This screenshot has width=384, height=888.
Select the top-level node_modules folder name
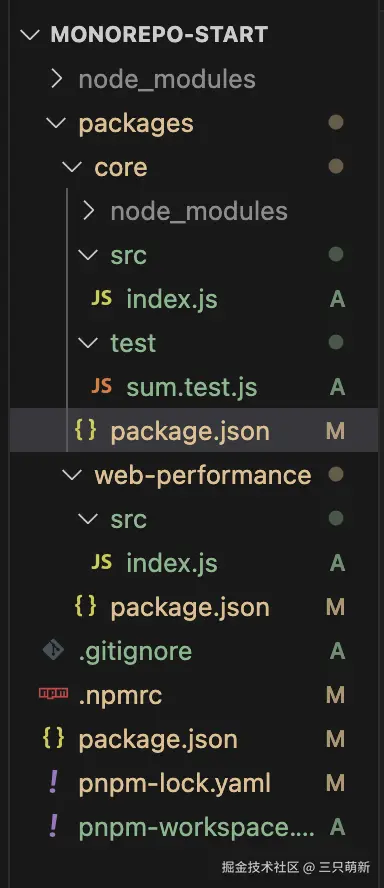tap(167, 80)
